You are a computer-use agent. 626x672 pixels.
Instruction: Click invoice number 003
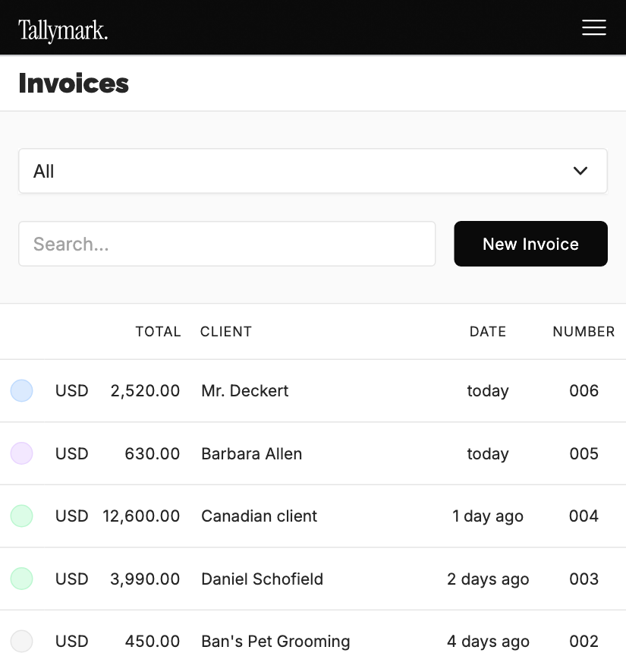584,579
